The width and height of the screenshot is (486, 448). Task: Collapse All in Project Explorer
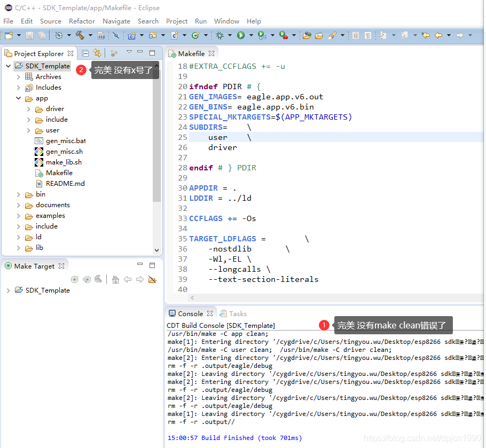pos(85,53)
